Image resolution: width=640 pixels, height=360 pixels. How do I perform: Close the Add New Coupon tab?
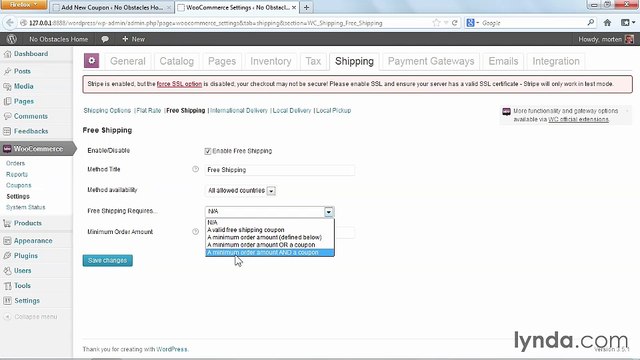coord(169,7)
